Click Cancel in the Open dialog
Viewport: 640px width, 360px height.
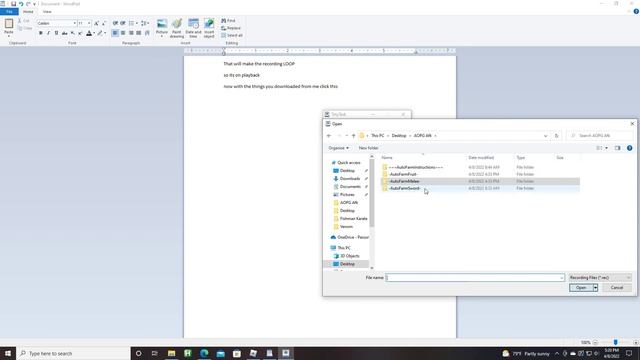(616, 288)
